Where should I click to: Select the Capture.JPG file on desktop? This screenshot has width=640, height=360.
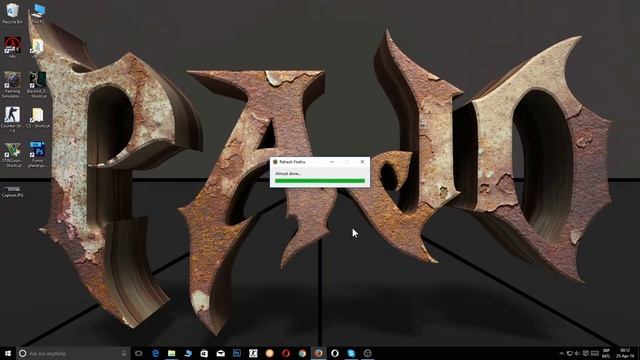tap(12, 191)
